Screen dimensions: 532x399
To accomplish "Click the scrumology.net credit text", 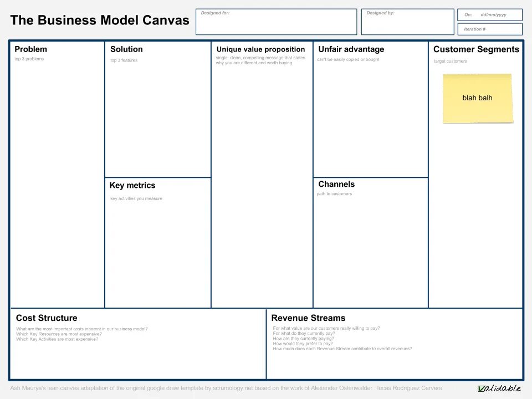I will 227,388.
